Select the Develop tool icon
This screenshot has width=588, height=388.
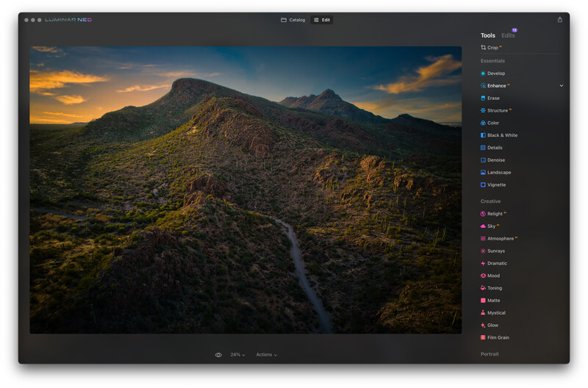483,73
